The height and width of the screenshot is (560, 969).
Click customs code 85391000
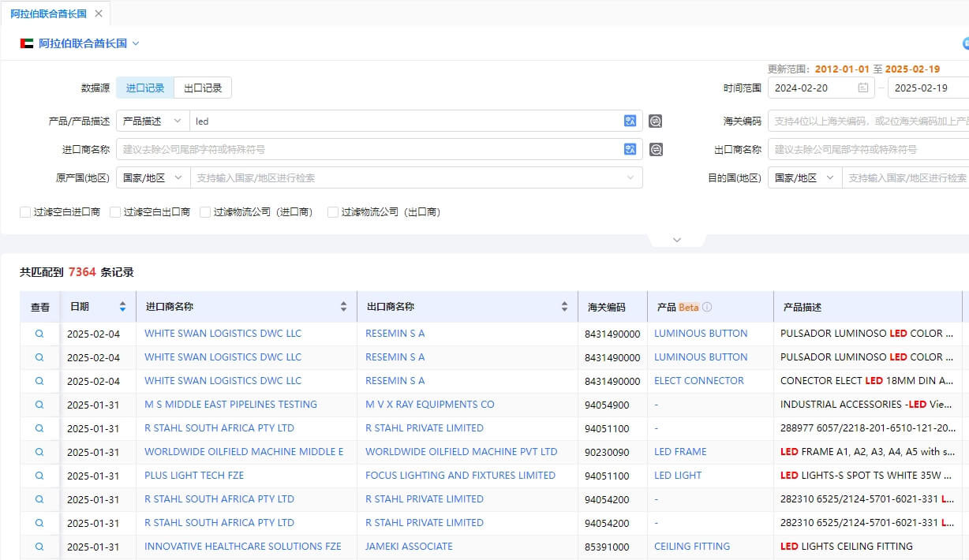tap(607, 547)
